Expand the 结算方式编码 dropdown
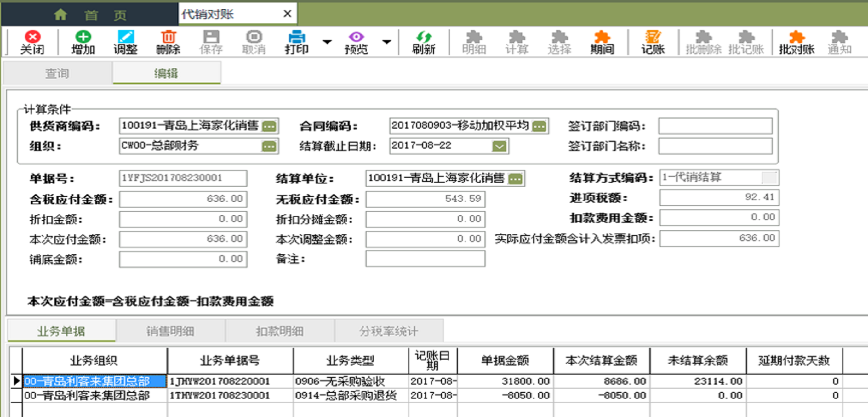This screenshot has width=868, height=417. 769,178
